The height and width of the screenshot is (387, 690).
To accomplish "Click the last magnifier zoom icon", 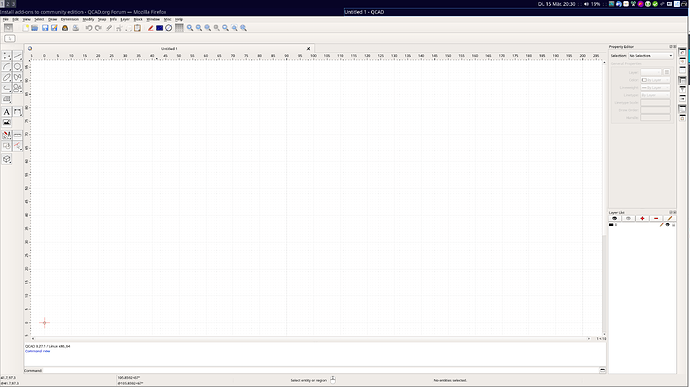I will pyautogui.click(x=243, y=28).
